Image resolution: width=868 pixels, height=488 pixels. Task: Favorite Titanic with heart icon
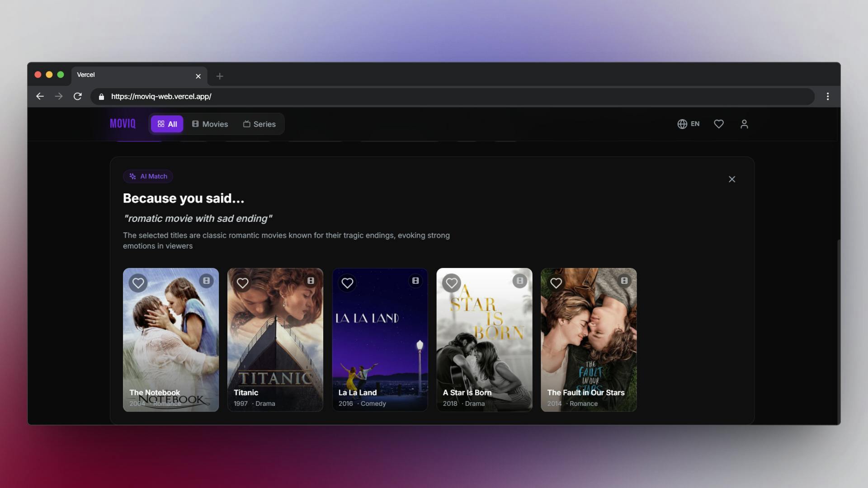click(x=243, y=283)
